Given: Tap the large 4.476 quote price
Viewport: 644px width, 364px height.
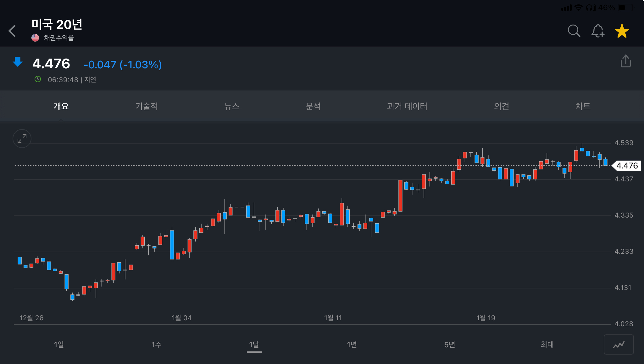Looking at the screenshot, I should (51, 64).
